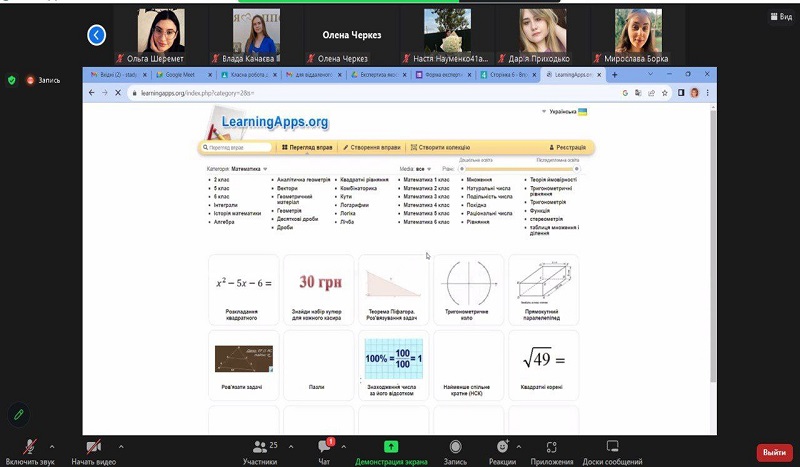This screenshot has width=800, height=467.
Task: Open the Chrome tab search chevron
Action: (x=650, y=74)
